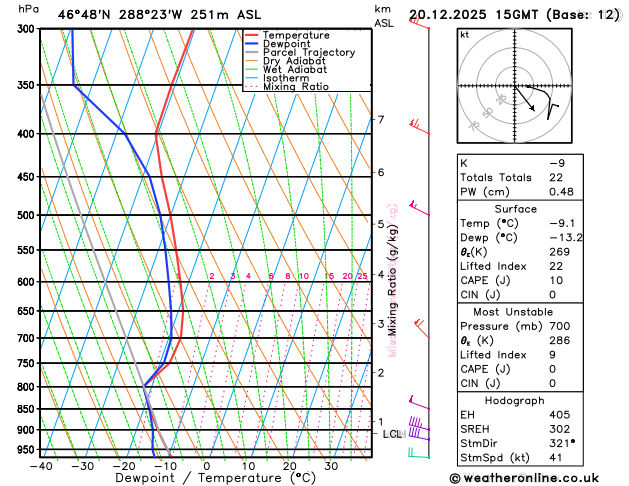
Task: Click the wind barb at 850 hPa
Action: point(419,403)
